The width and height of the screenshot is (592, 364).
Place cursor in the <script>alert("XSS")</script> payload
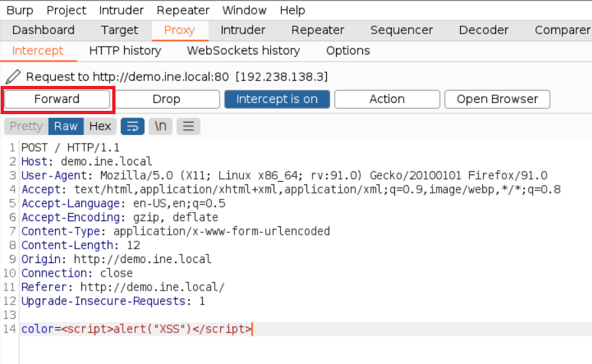[x=156, y=329]
